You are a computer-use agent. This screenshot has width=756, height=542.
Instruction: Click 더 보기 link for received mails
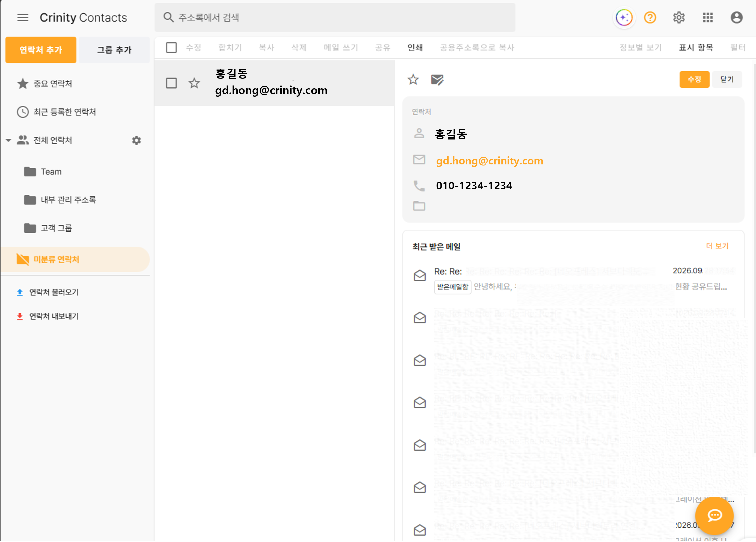(x=717, y=246)
